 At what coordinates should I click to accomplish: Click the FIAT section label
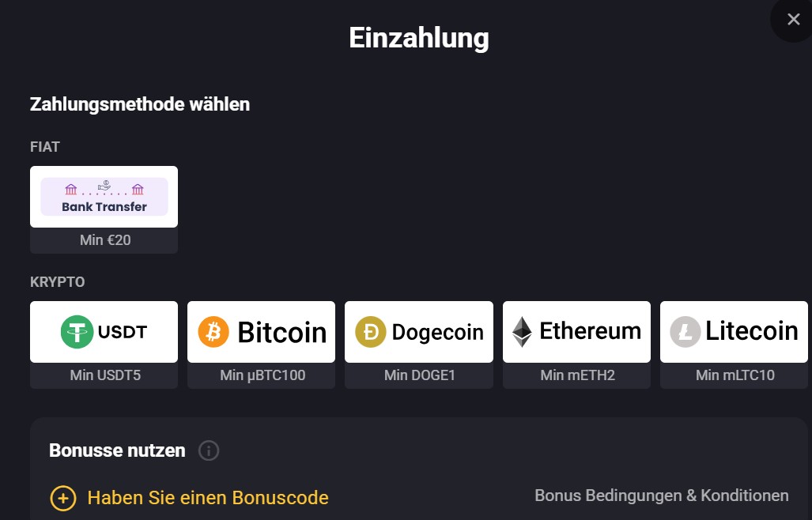(x=45, y=147)
